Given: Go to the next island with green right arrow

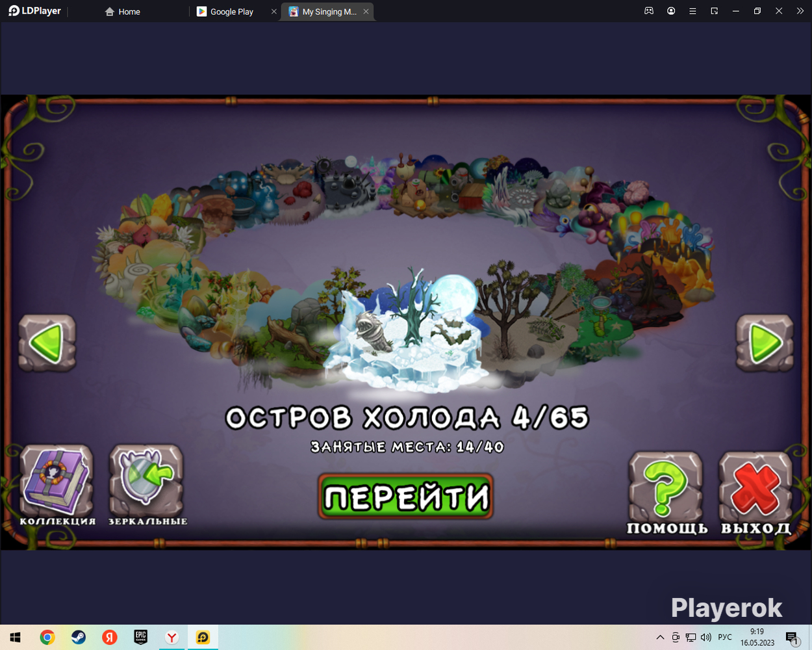Looking at the screenshot, I should [x=765, y=343].
